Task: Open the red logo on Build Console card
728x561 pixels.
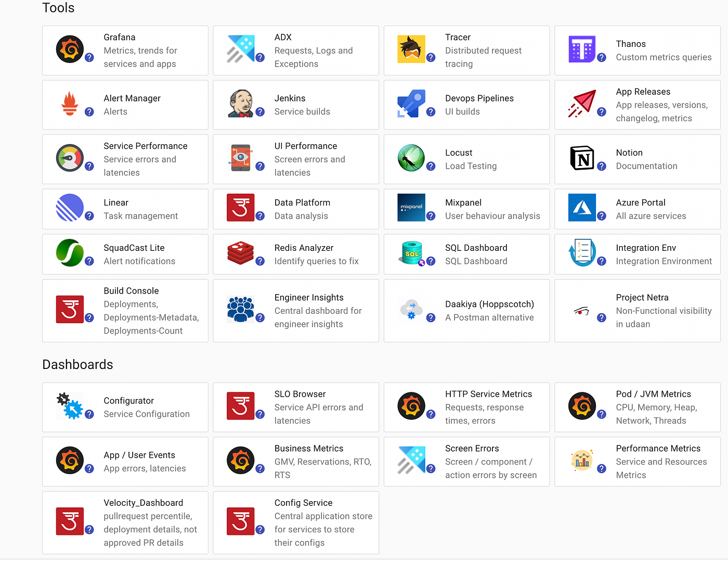Action: pos(70,310)
